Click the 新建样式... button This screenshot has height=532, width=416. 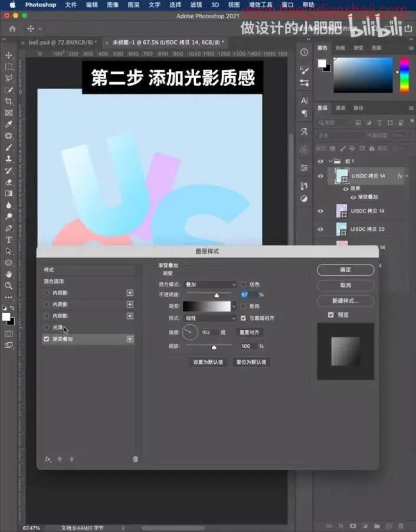point(345,301)
